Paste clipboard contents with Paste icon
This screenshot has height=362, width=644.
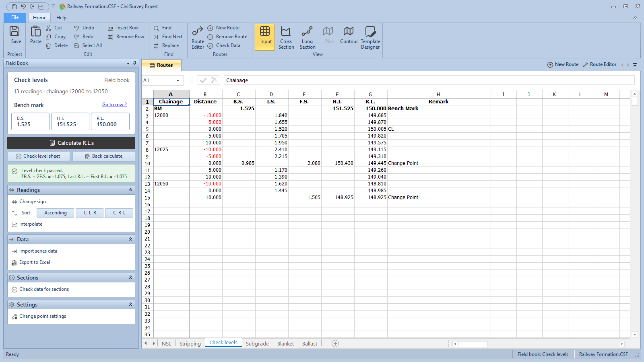click(x=35, y=35)
